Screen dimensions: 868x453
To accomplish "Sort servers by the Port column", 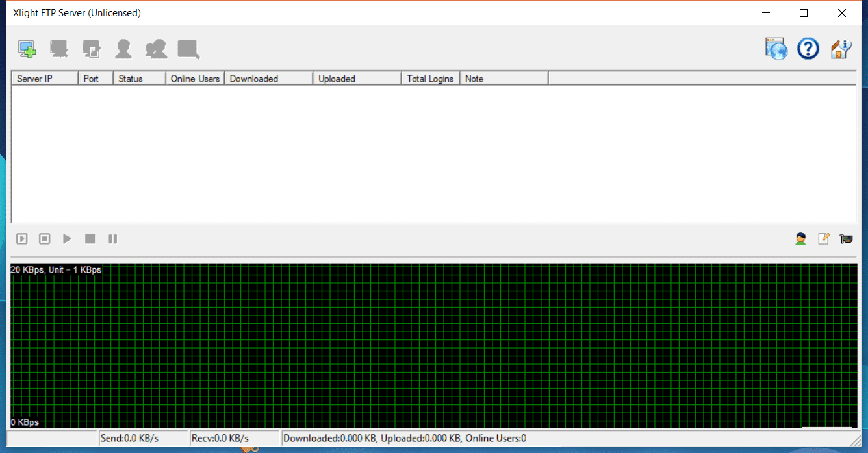I will (x=95, y=78).
